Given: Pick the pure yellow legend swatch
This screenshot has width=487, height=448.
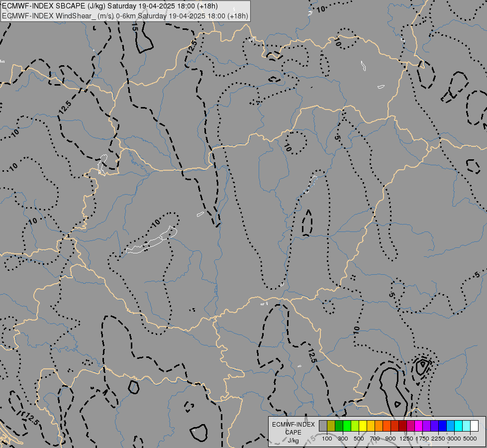Looking at the screenshot, I should pyautogui.click(x=363, y=426).
